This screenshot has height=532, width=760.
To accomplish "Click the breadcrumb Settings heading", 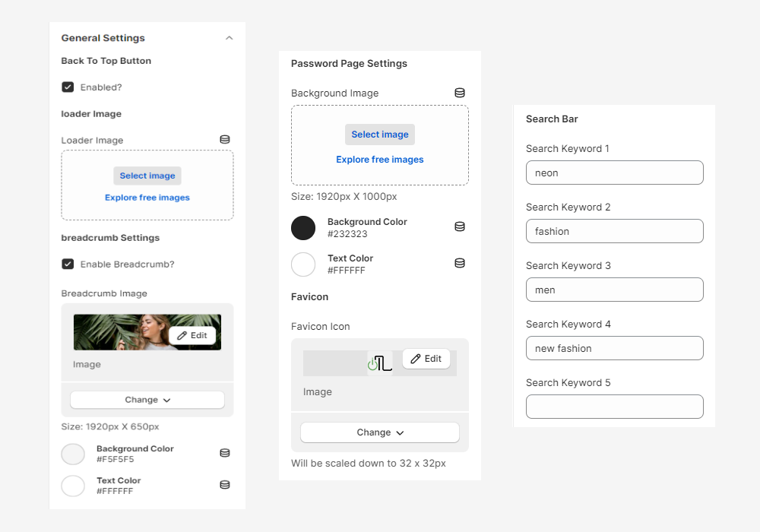I will point(110,238).
